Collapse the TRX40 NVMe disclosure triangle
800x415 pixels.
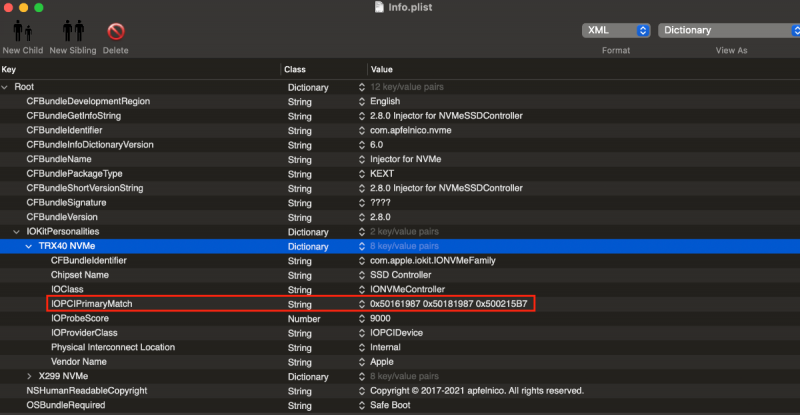pyautogui.click(x=29, y=246)
